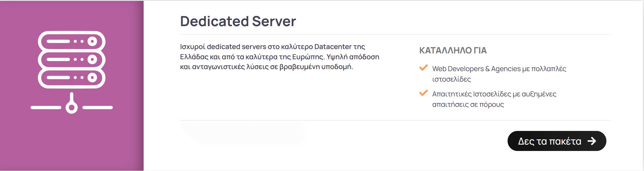Click the arrow icon inside the black button
The height and width of the screenshot is (171, 644).
(x=592, y=141)
